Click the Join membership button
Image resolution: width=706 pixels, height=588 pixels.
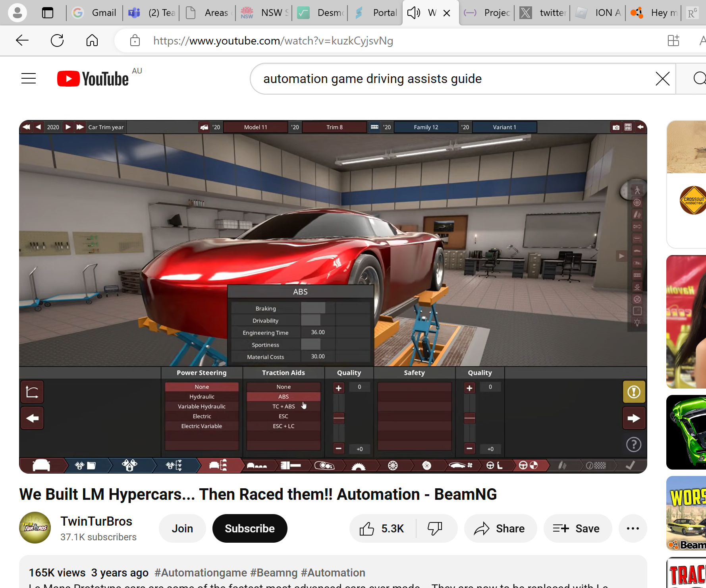(182, 528)
